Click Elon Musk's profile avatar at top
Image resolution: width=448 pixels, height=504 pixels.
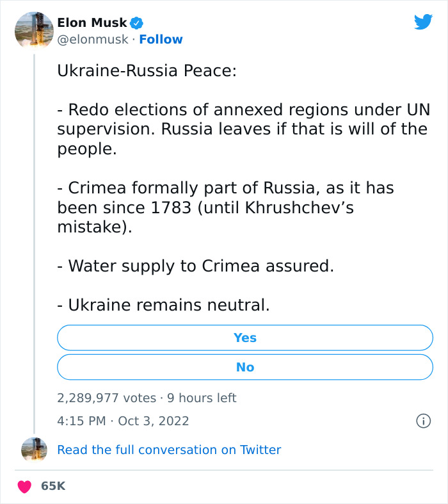(x=33, y=31)
